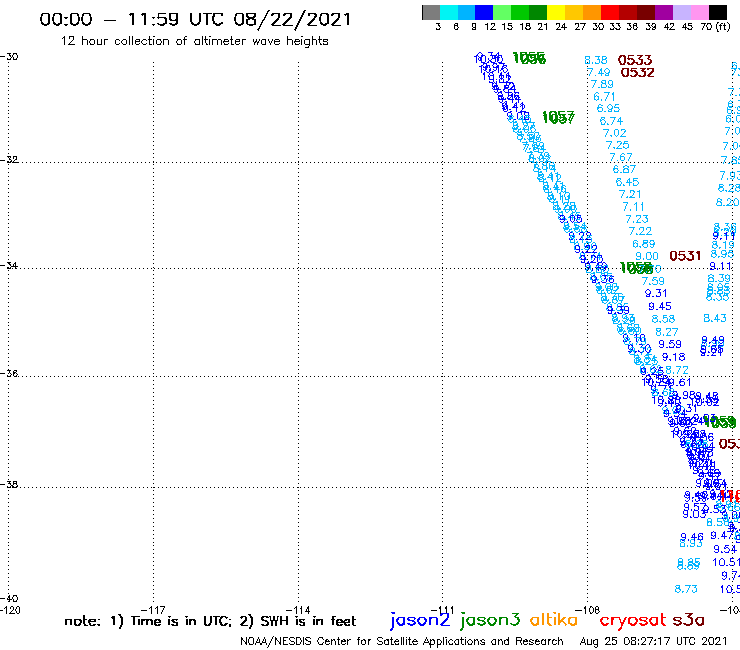Viewport: 740px width, 650px height.
Task: Select the longitude axis label -114
Action: coord(298,610)
